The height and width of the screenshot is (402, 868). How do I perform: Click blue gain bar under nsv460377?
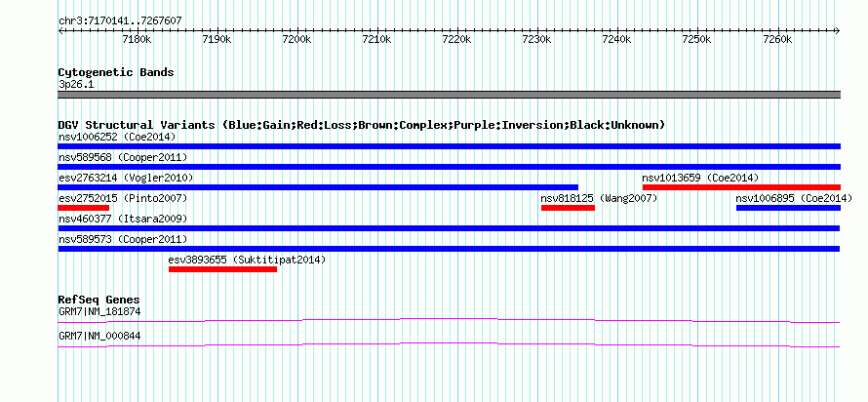tap(449, 228)
